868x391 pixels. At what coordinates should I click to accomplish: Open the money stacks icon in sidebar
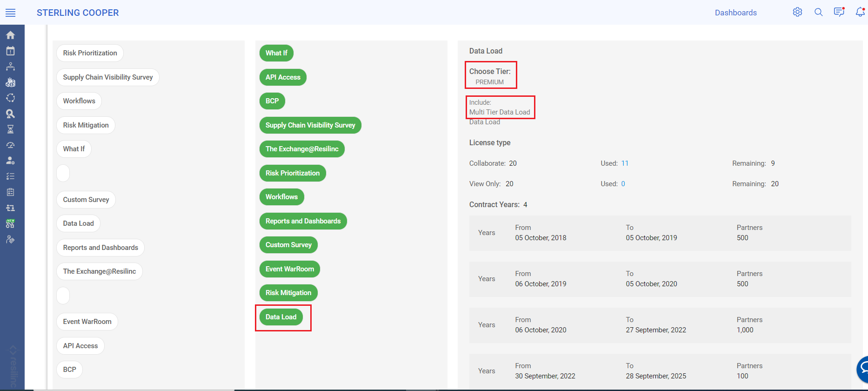(10, 82)
